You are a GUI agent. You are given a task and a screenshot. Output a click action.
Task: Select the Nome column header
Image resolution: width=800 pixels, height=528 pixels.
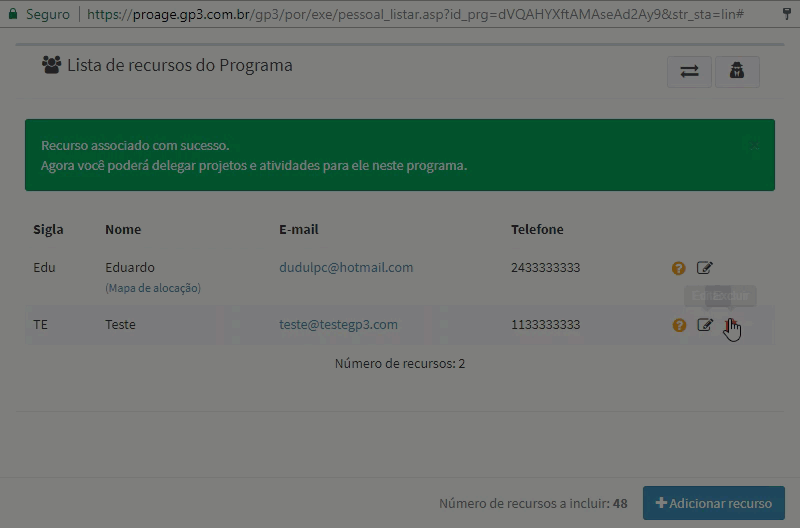pos(123,230)
